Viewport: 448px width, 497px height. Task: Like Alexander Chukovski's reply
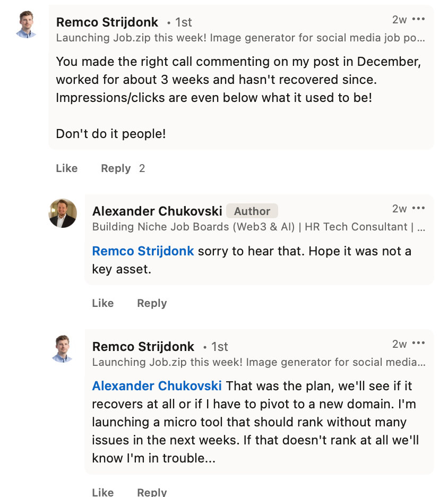pos(103,303)
